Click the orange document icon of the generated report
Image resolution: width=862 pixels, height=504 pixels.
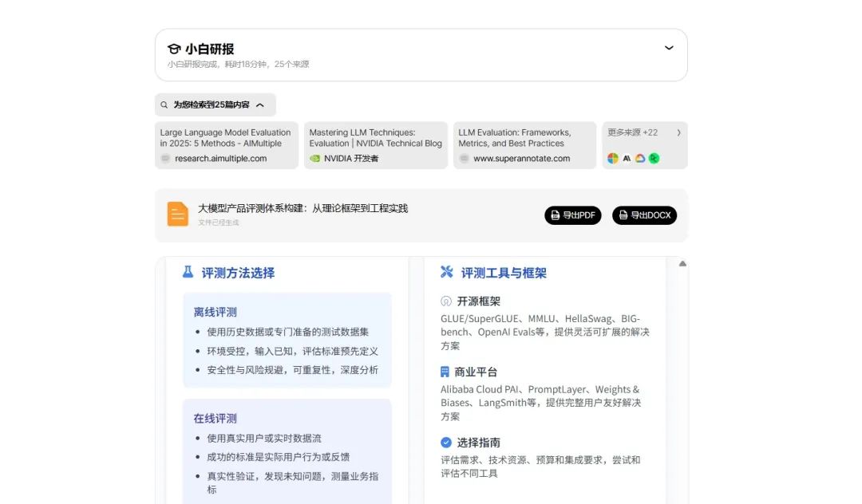tap(177, 214)
